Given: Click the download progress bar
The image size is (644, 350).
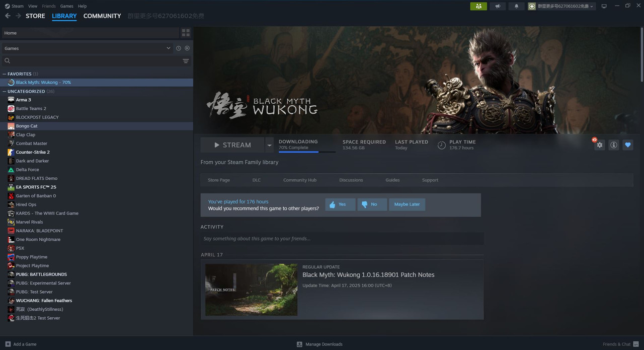Looking at the screenshot, I should (x=307, y=152).
